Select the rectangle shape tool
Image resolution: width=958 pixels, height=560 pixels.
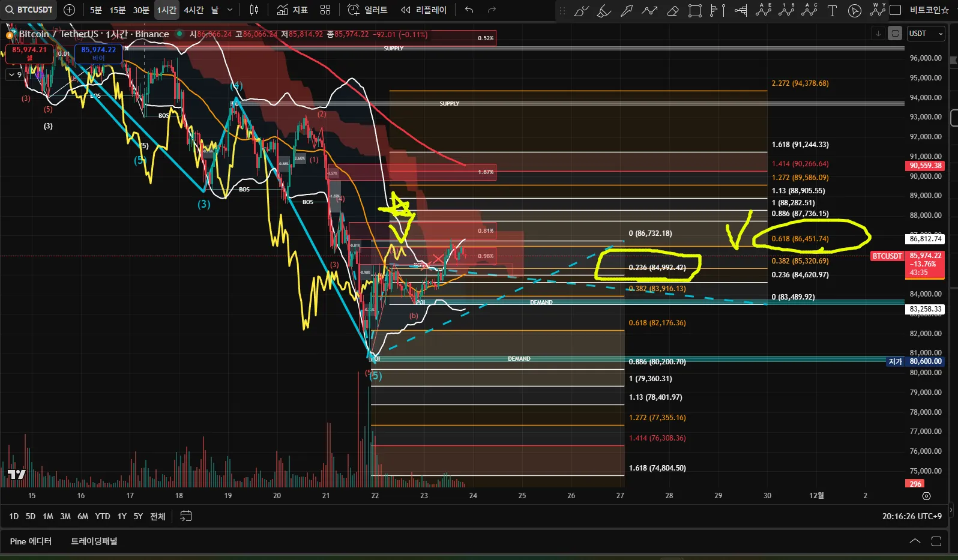694,10
